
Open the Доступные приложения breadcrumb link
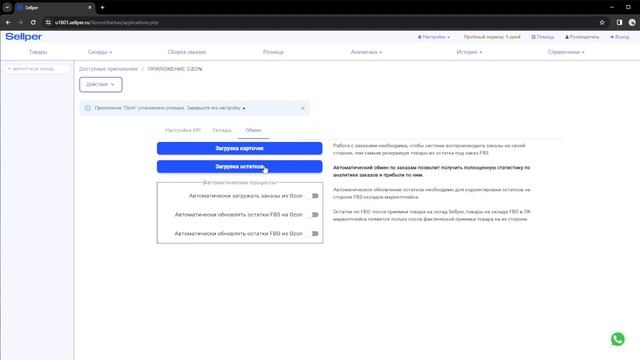click(108, 69)
